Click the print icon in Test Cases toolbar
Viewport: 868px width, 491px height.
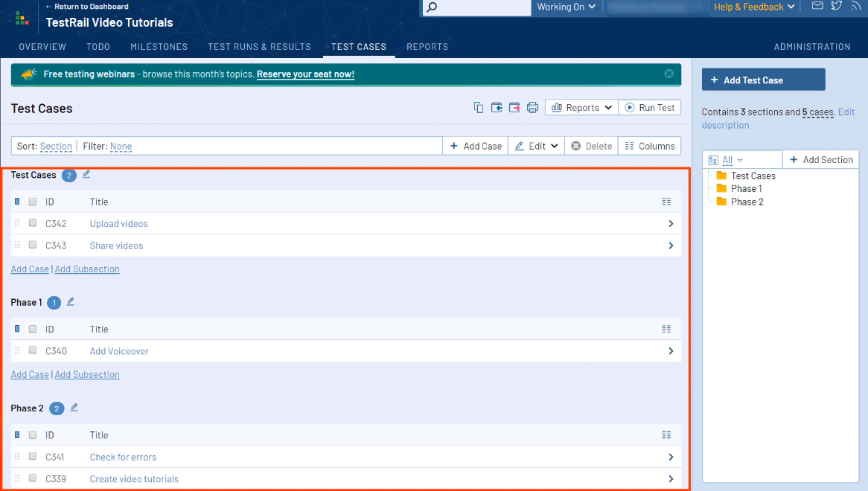click(532, 108)
